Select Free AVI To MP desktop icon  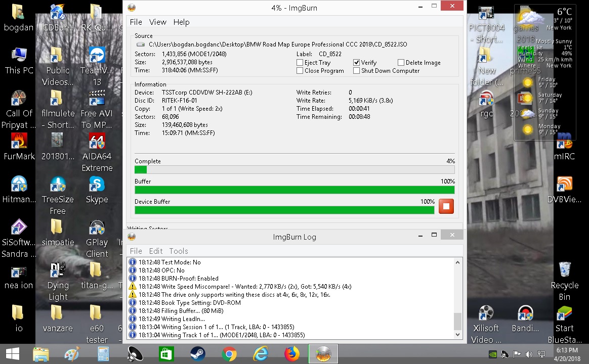[97, 109]
